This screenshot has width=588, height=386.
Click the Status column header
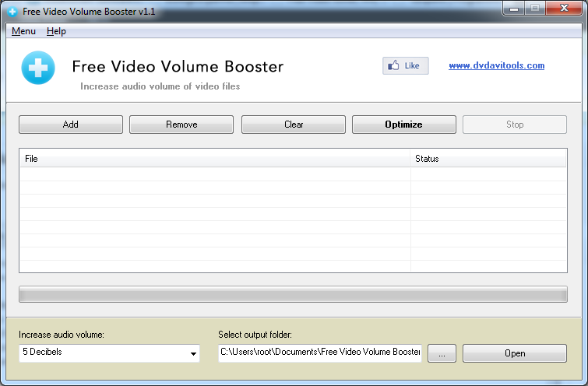click(x=488, y=159)
